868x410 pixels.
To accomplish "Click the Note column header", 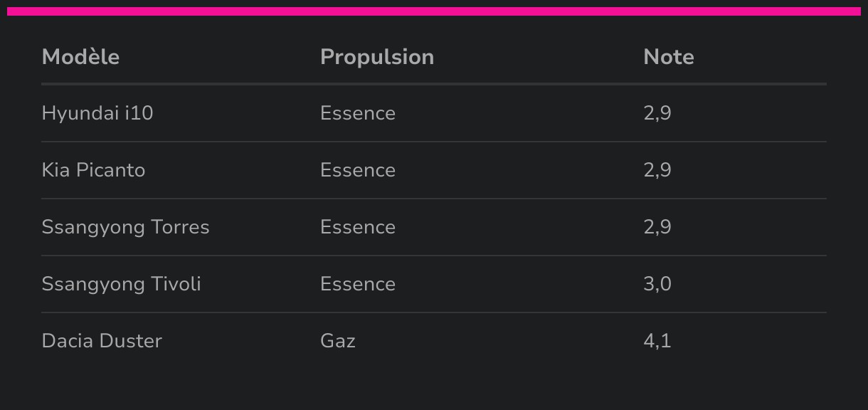I will pyautogui.click(x=668, y=57).
